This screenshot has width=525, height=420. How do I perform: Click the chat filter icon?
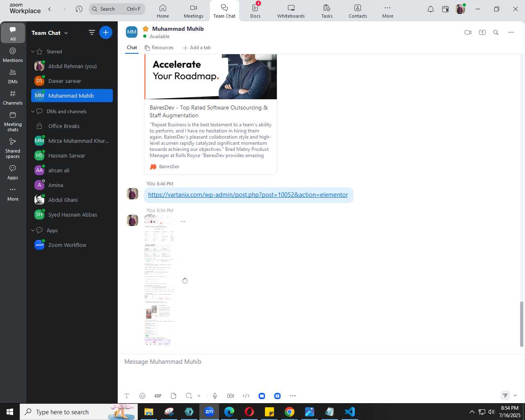pos(92,32)
